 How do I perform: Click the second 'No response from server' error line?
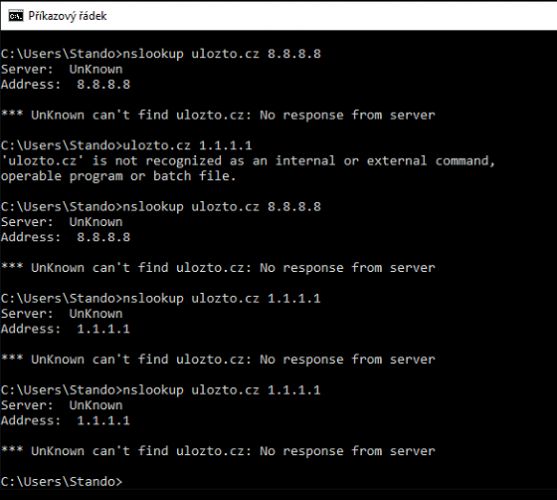point(218,268)
